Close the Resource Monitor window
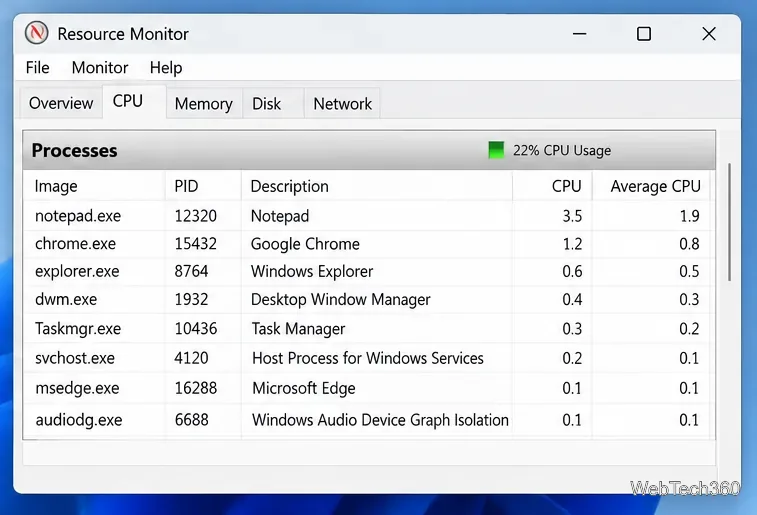Screen dimensions: 757x515 click(x=709, y=34)
